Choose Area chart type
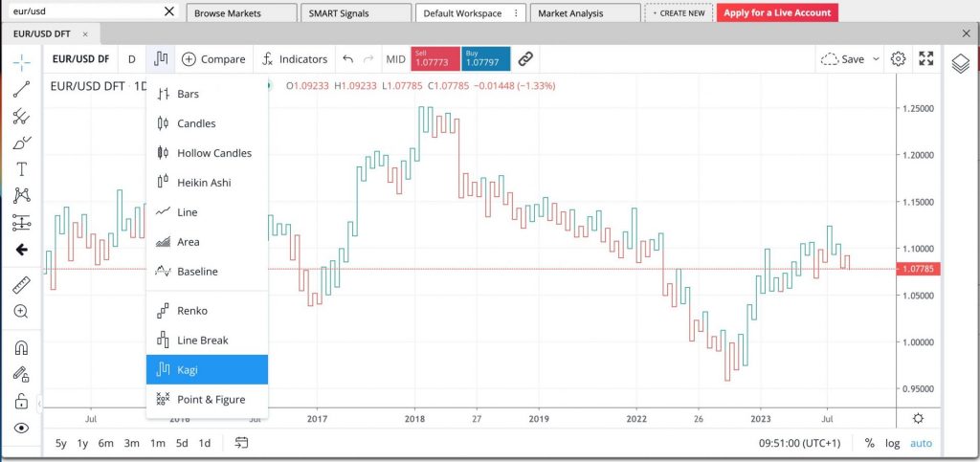The height and width of the screenshot is (462, 980). [x=207, y=242]
